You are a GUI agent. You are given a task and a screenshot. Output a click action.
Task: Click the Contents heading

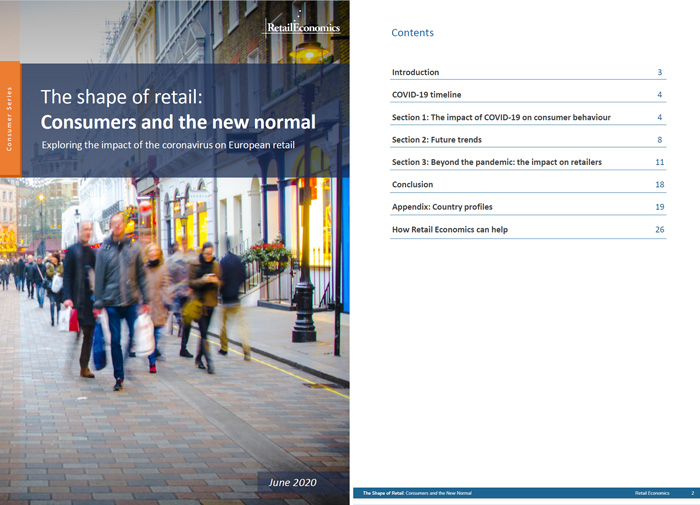tap(412, 33)
